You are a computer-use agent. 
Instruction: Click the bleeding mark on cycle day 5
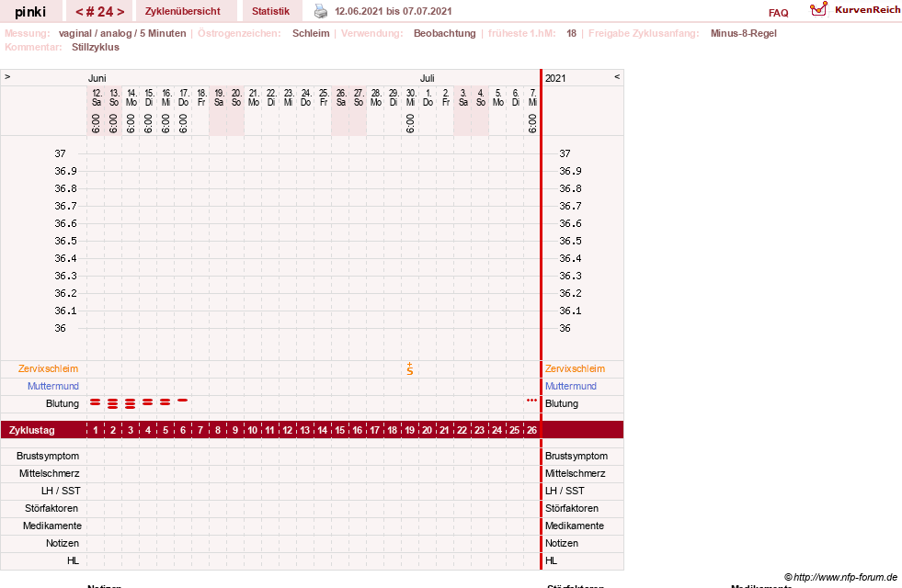(166, 402)
